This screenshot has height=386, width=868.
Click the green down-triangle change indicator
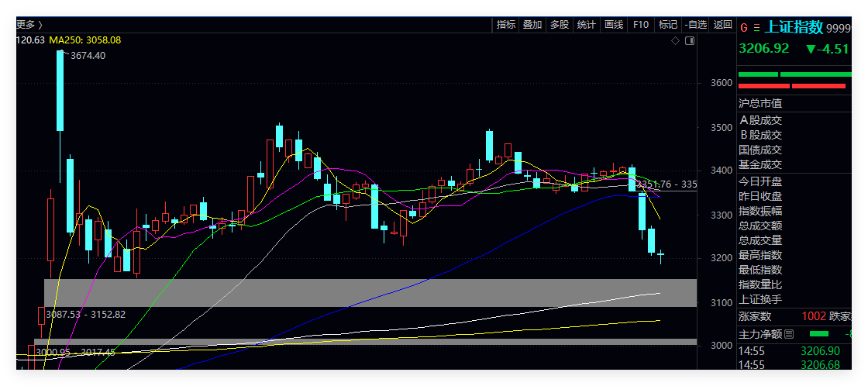pyautogui.click(x=811, y=49)
